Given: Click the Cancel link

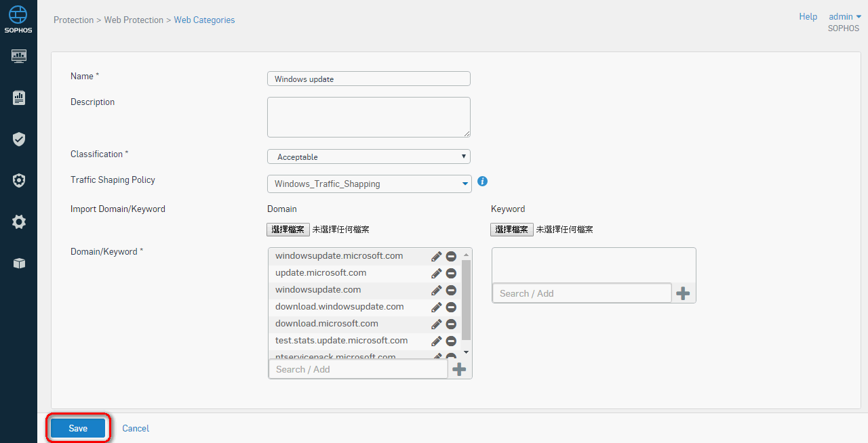Looking at the screenshot, I should [136, 428].
